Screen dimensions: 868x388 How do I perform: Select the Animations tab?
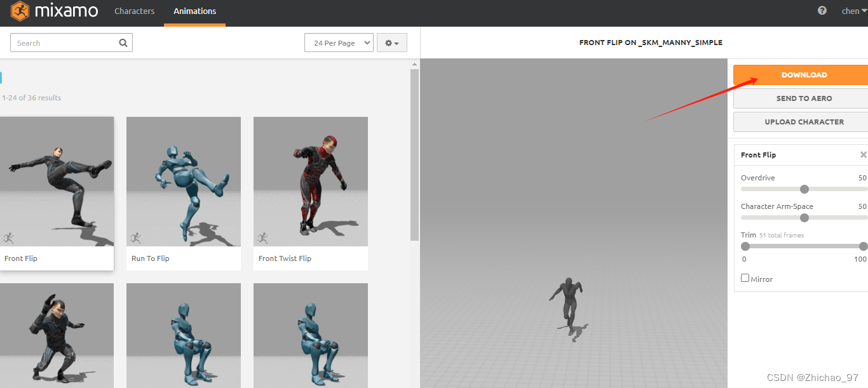(195, 11)
